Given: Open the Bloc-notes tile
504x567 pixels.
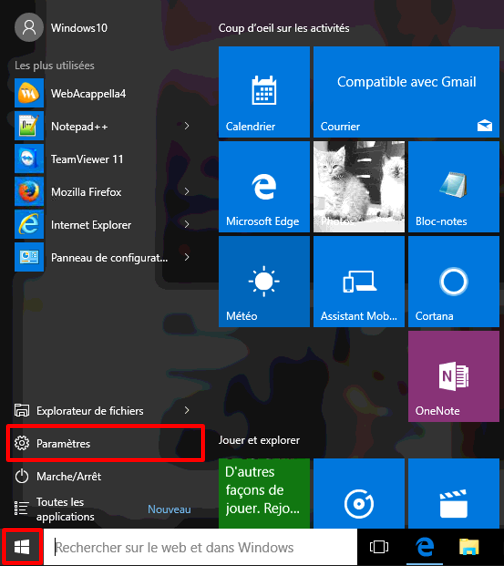Looking at the screenshot, I should tap(454, 187).
